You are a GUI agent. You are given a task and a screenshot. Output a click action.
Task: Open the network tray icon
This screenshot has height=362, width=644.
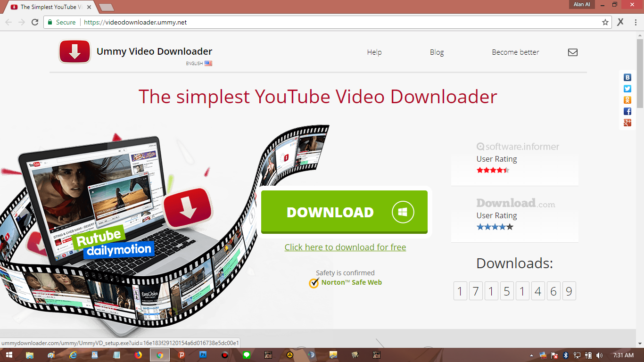click(x=577, y=355)
